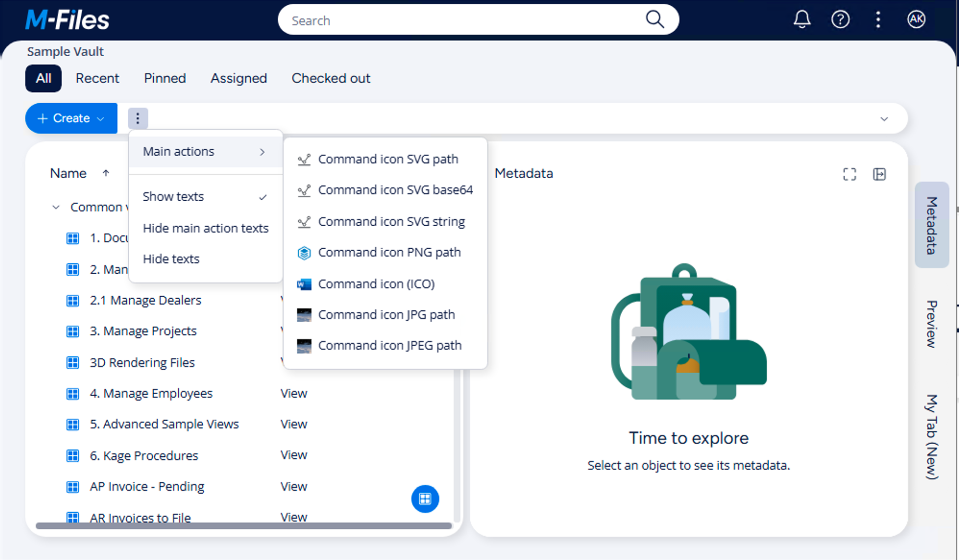This screenshot has width=959, height=560.
Task: Open the Main actions submenu
Action: coord(205,152)
